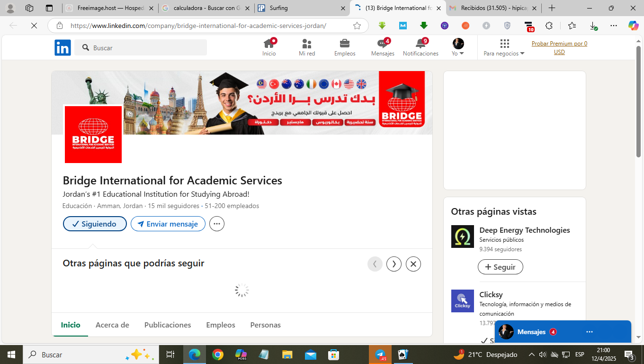
Task: Go back to the previous page
Action: coord(13,26)
